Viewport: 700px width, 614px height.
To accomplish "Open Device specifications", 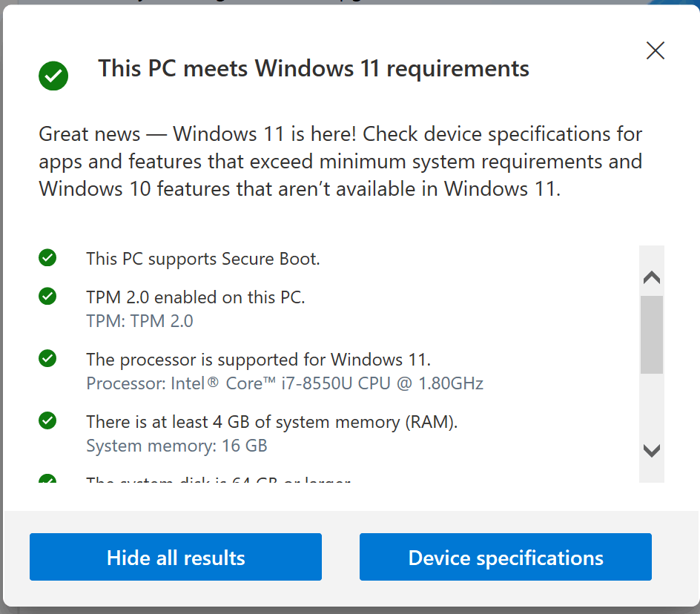I will coord(506,557).
